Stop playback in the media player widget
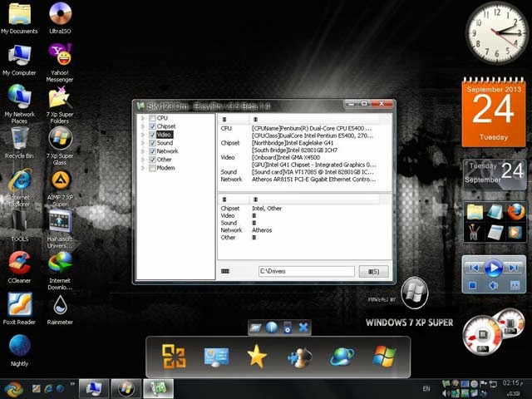The width and height of the screenshot is (532, 399). 472,285
